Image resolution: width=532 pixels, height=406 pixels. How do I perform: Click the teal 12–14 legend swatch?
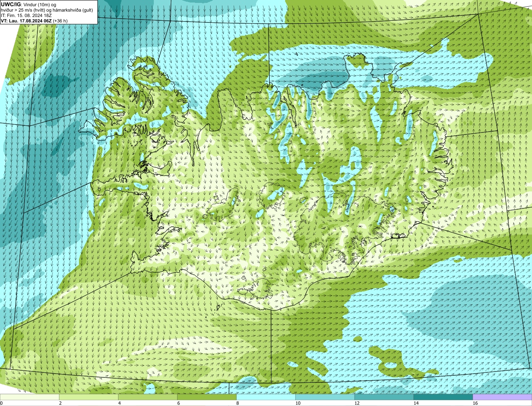click(x=384, y=397)
